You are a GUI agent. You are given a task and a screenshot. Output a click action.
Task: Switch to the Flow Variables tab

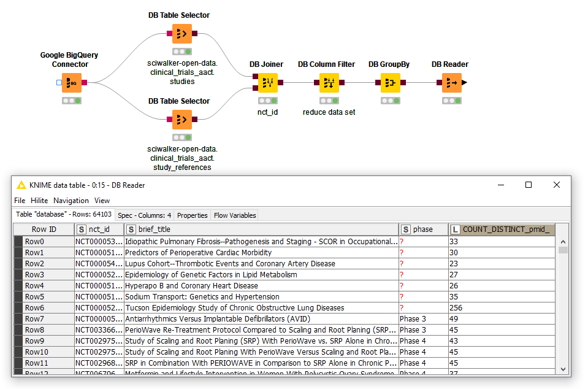pyautogui.click(x=235, y=215)
